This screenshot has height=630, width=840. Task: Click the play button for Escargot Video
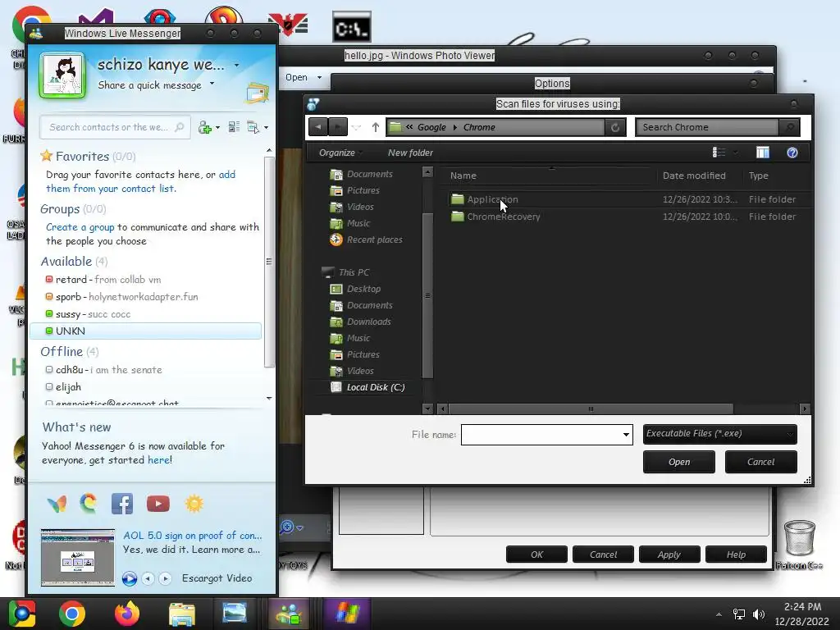(x=129, y=578)
